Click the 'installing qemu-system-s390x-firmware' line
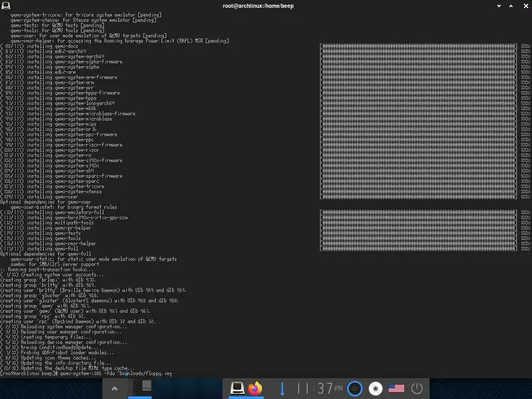532x399 pixels. [x=61, y=161]
